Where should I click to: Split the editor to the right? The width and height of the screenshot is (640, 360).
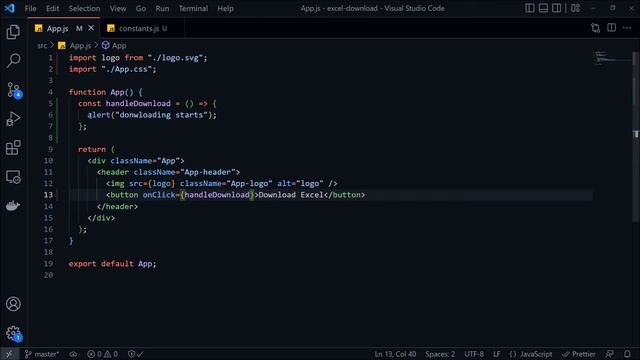[x=611, y=28]
